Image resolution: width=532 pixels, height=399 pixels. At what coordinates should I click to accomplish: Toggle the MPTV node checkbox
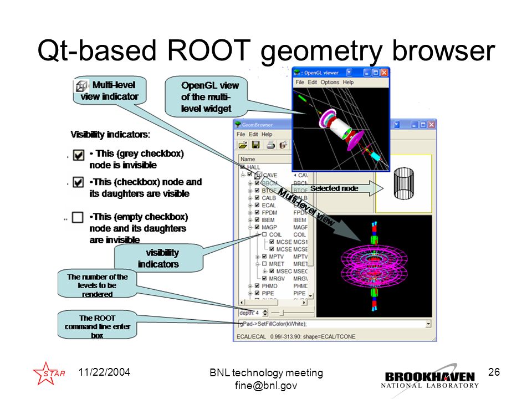point(264,257)
